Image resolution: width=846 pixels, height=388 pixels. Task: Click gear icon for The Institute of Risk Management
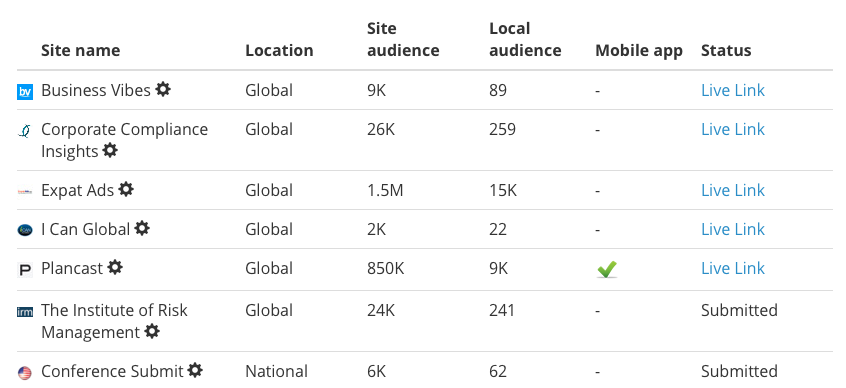coord(152,331)
